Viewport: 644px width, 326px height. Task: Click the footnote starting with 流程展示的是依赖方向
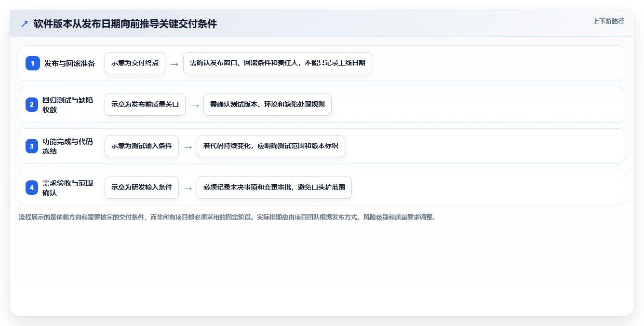[x=228, y=217]
